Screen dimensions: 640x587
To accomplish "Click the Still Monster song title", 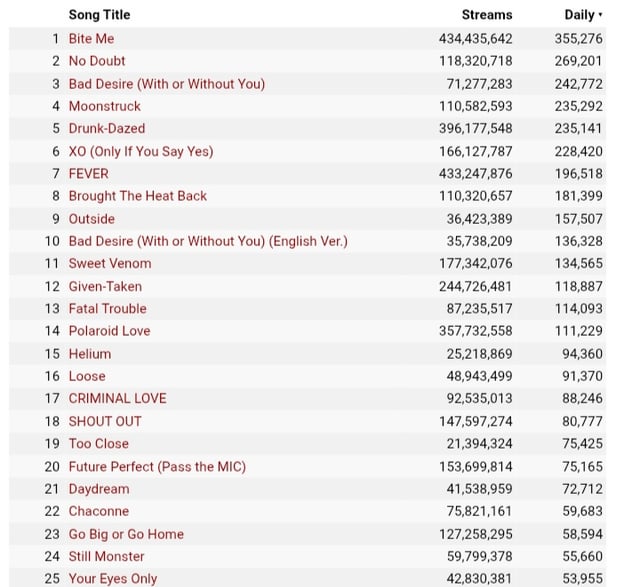I will click(x=106, y=556).
